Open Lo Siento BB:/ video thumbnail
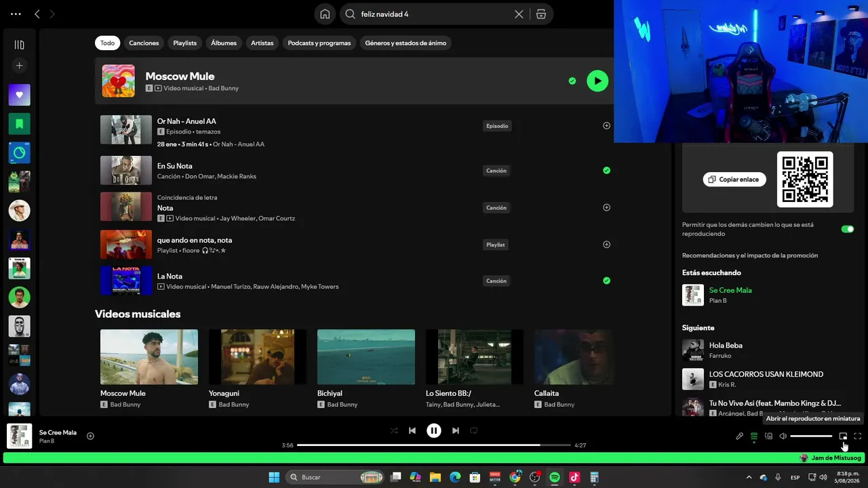This screenshot has height=488, width=868. point(475,357)
